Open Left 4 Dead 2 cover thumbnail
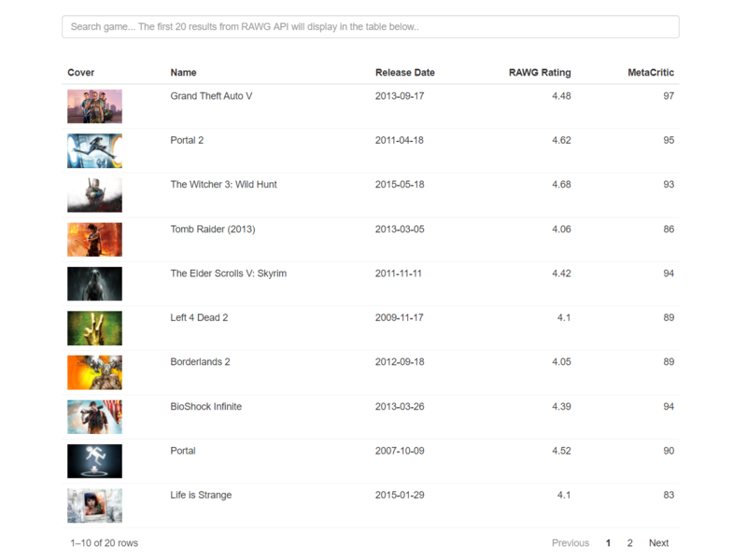The height and width of the screenshot is (560, 747). pos(94,329)
